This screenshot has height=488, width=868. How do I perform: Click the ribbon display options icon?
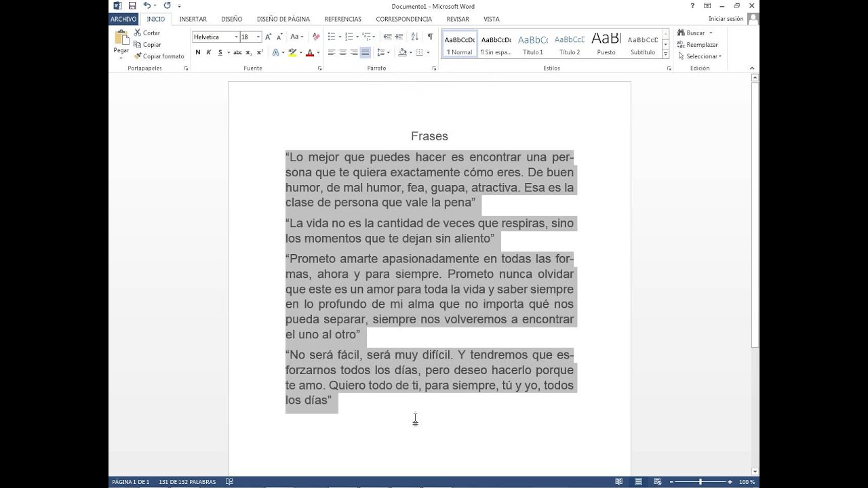click(707, 5)
